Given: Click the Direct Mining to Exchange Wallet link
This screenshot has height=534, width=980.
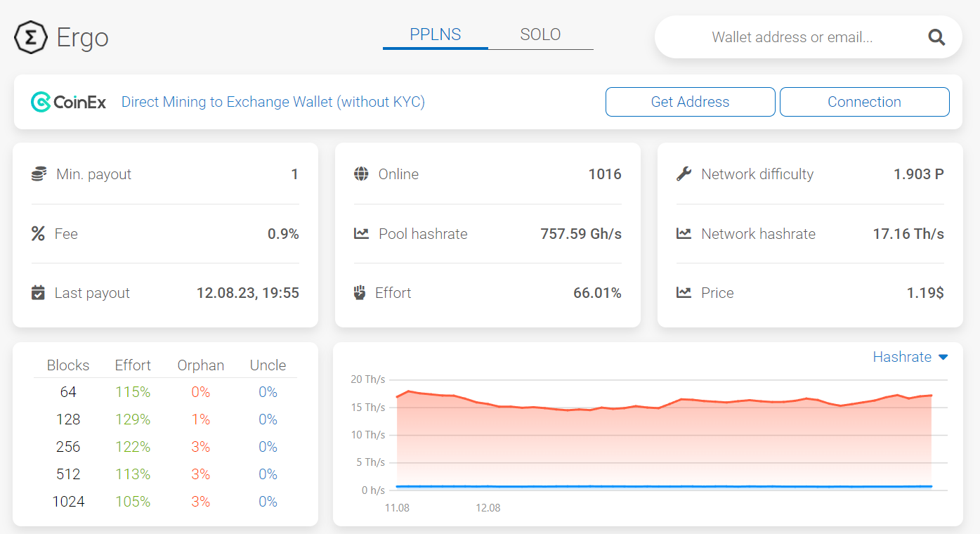Looking at the screenshot, I should (x=273, y=102).
